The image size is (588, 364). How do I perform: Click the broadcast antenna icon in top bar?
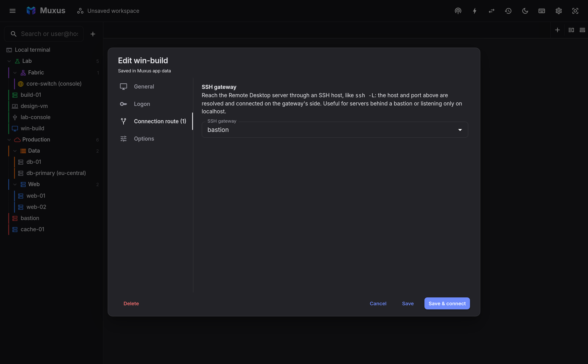[458, 11]
